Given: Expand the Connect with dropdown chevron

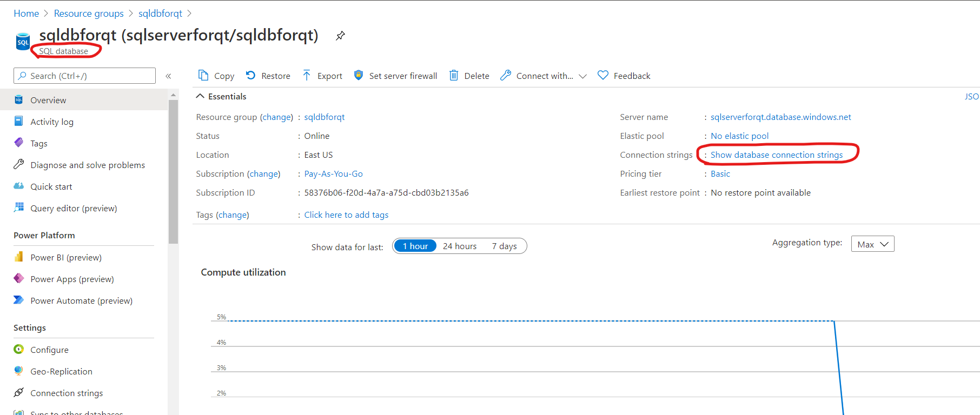Looking at the screenshot, I should click(x=582, y=76).
